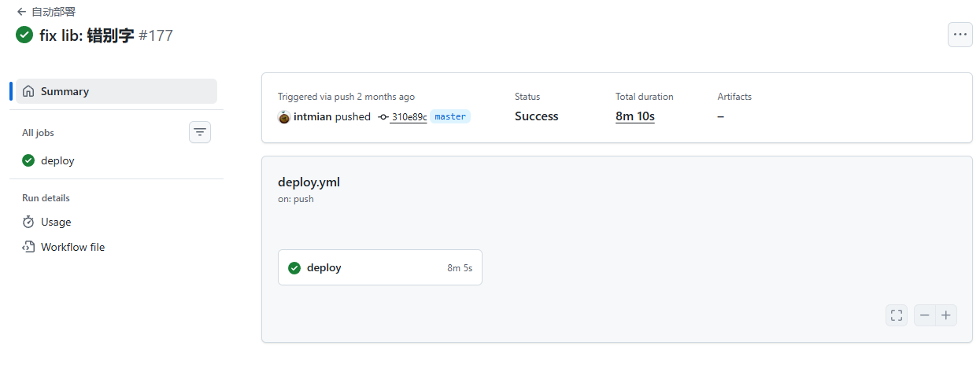
Task: Open the filter jobs button
Action: click(x=200, y=132)
